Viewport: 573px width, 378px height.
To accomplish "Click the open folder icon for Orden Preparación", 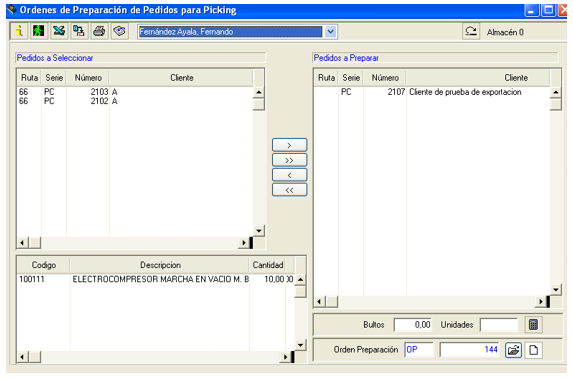I will click(513, 350).
